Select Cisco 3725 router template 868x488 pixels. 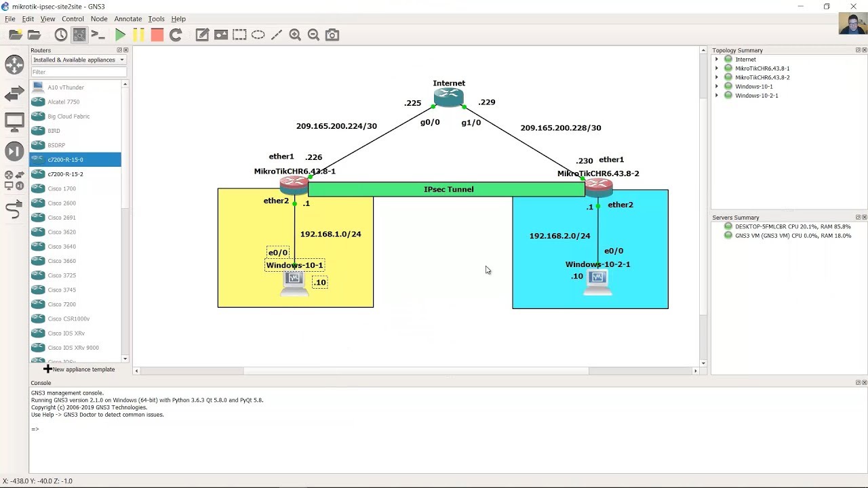pyautogui.click(x=75, y=275)
